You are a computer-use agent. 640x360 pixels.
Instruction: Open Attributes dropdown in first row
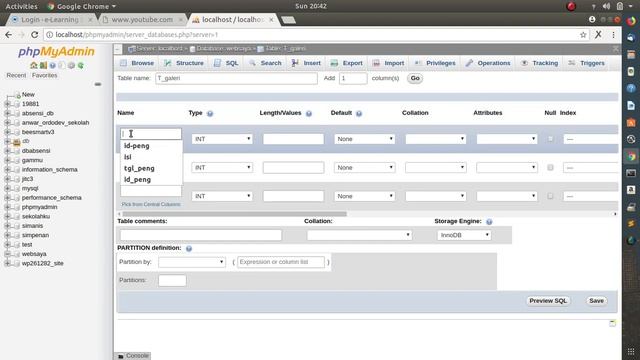pyautogui.click(x=507, y=139)
